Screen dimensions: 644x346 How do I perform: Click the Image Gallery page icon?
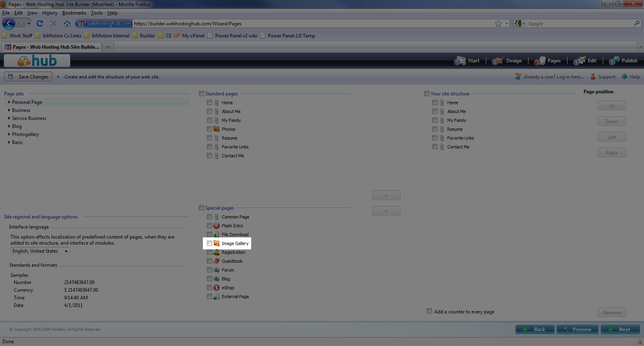click(x=217, y=243)
